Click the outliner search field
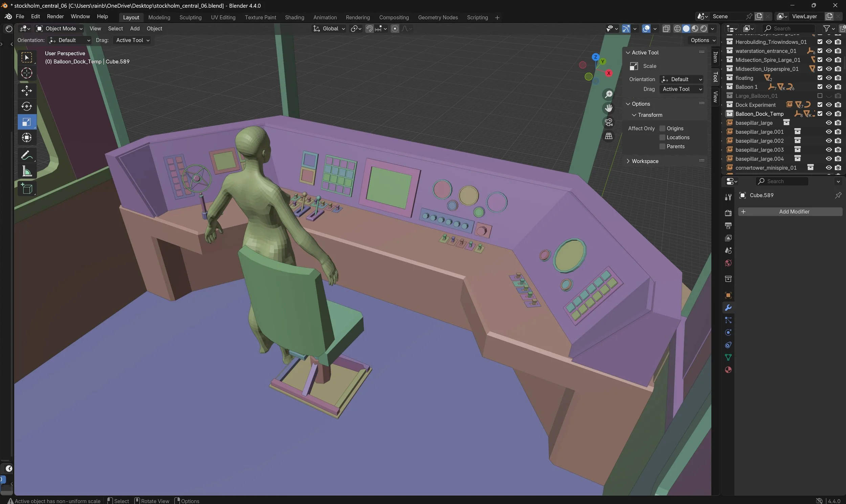This screenshot has height=504, width=846. click(x=790, y=28)
